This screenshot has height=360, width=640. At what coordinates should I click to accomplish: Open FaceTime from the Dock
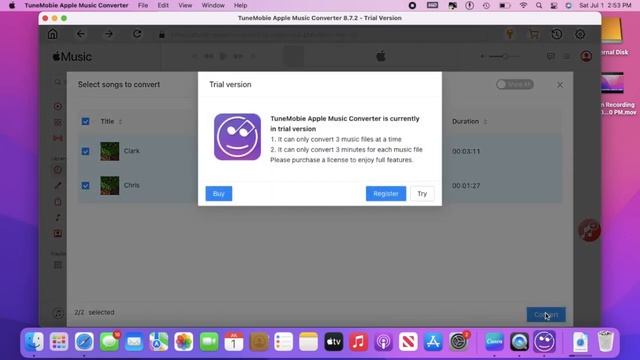click(209, 341)
